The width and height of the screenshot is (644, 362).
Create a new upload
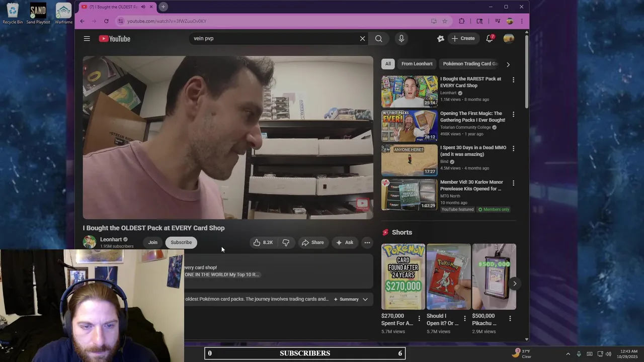(x=463, y=39)
